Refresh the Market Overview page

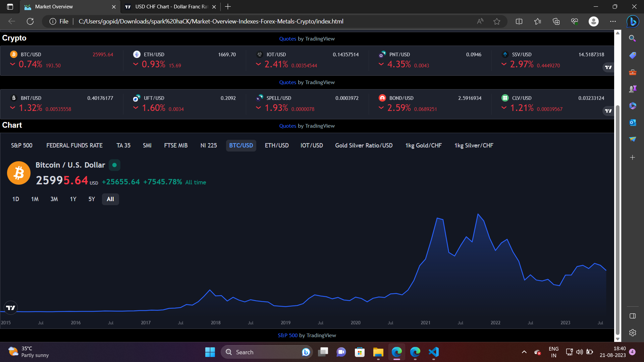tap(30, 21)
